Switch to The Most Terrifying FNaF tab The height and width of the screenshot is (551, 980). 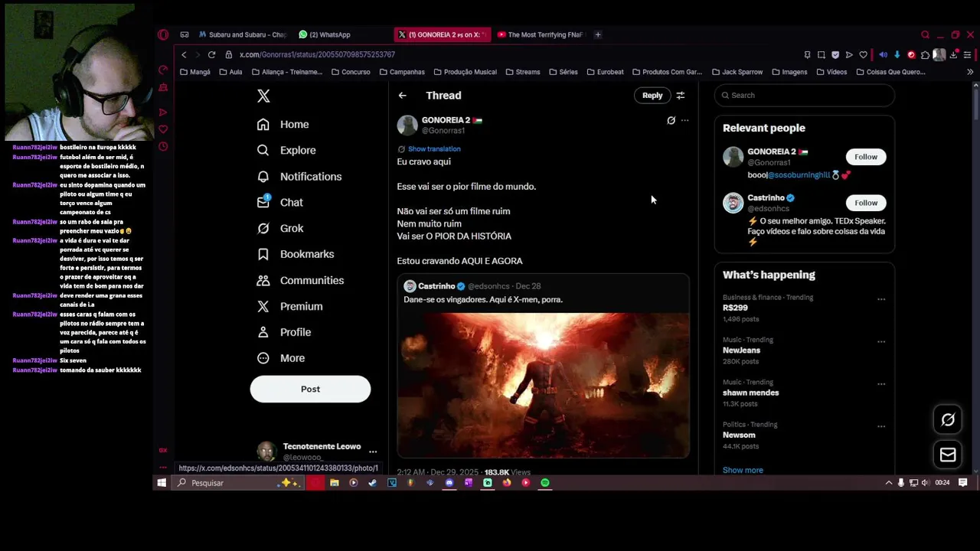point(540,34)
